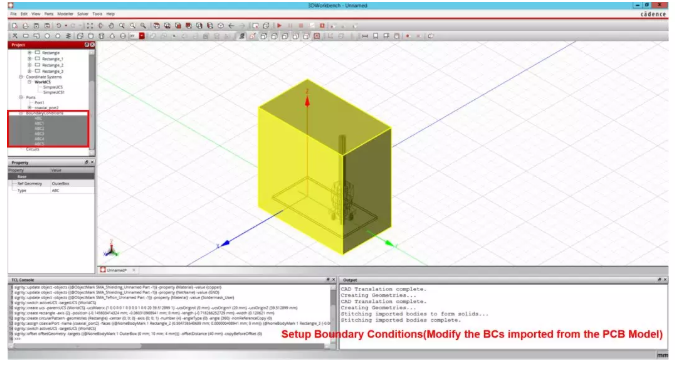Open the Solver menu

coord(83,14)
